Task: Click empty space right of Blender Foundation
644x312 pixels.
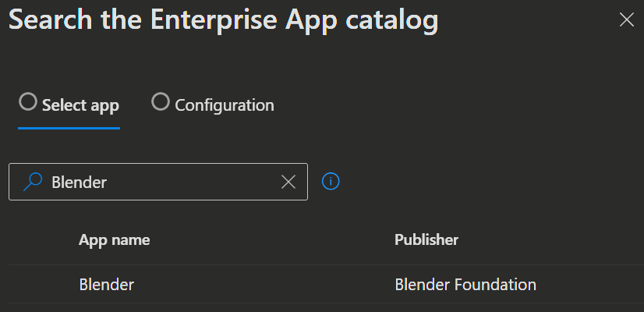Action: pyautogui.click(x=590, y=285)
